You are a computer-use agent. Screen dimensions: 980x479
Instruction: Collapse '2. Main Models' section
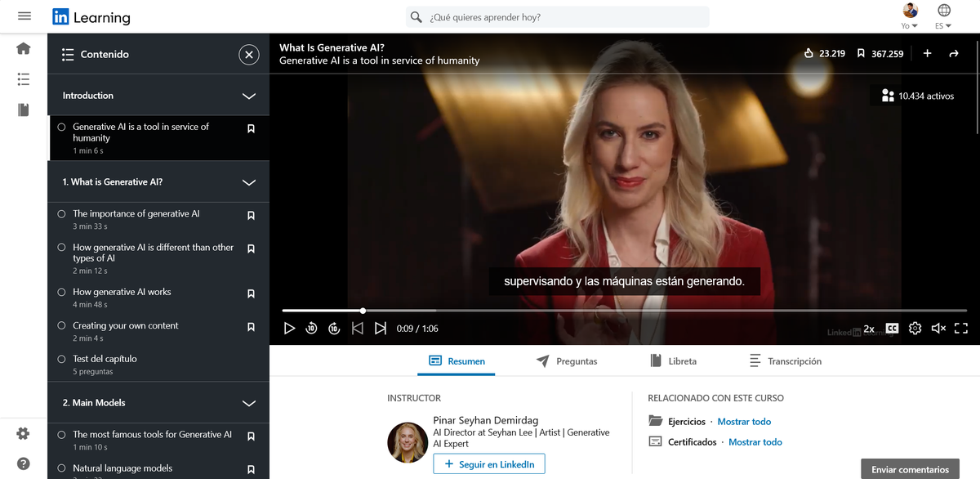click(x=249, y=403)
